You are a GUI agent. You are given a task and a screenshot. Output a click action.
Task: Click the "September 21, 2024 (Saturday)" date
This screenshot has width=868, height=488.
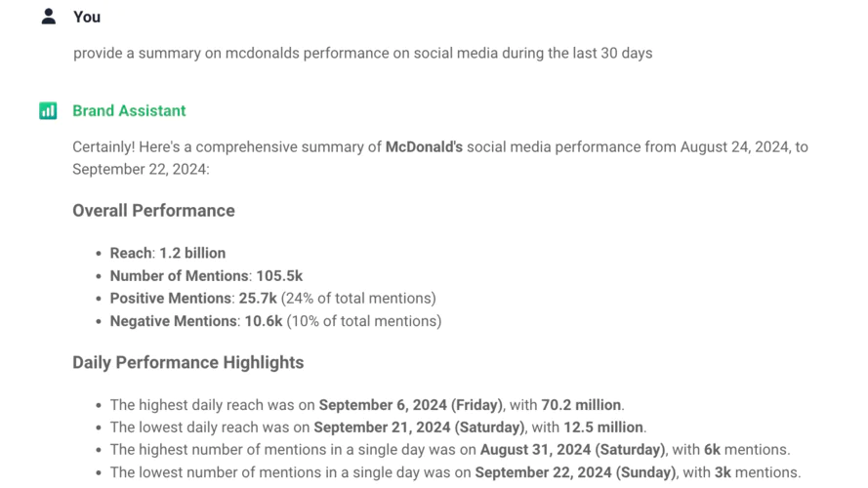click(420, 427)
